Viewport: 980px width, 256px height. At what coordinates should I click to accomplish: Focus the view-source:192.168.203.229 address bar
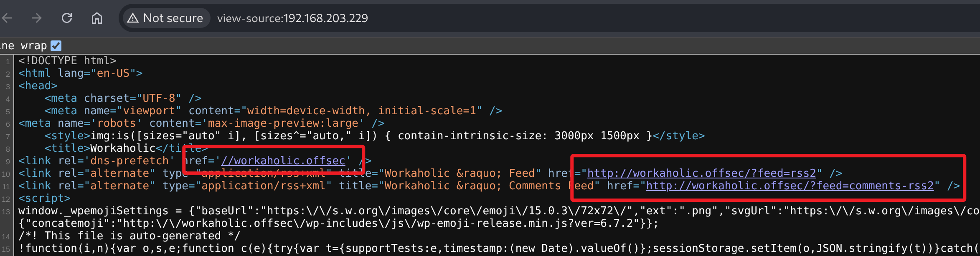tap(292, 18)
